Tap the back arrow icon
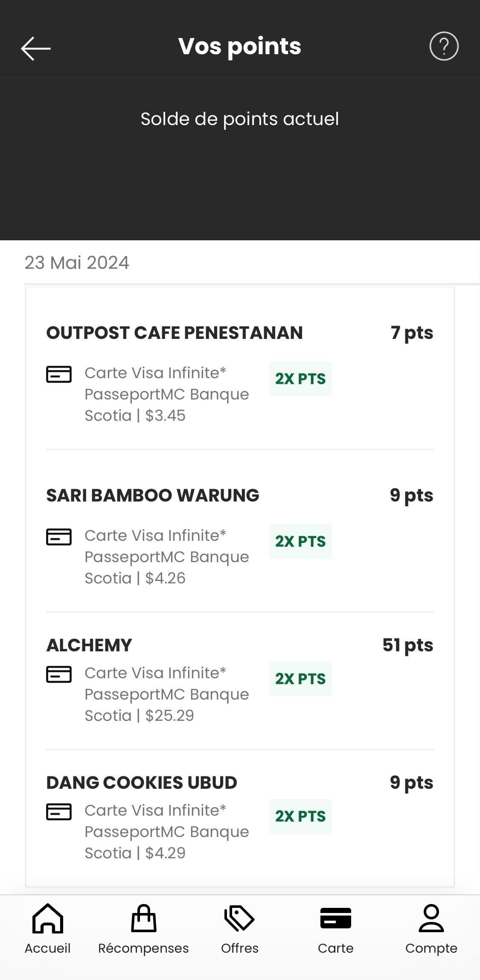Image resolution: width=480 pixels, height=980 pixels. coord(36,48)
